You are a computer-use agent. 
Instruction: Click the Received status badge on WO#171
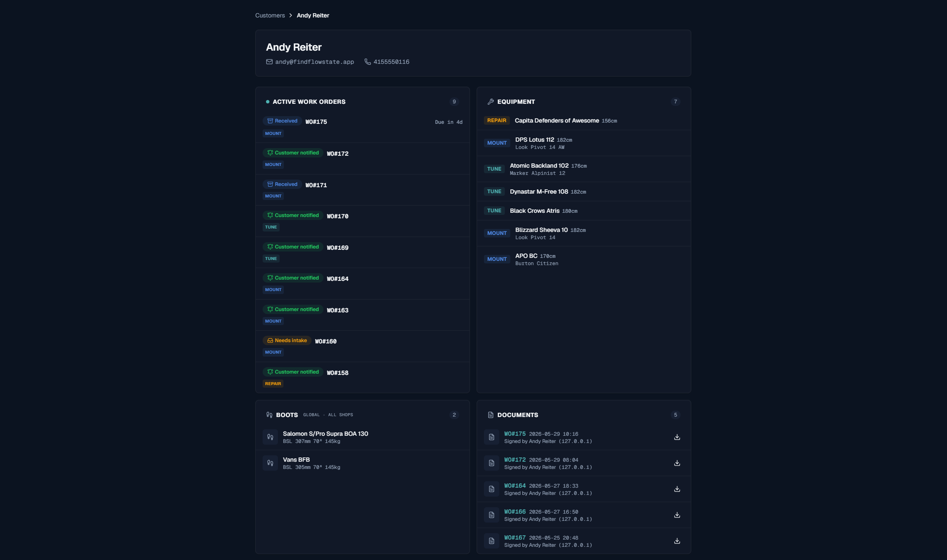(282, 185)
